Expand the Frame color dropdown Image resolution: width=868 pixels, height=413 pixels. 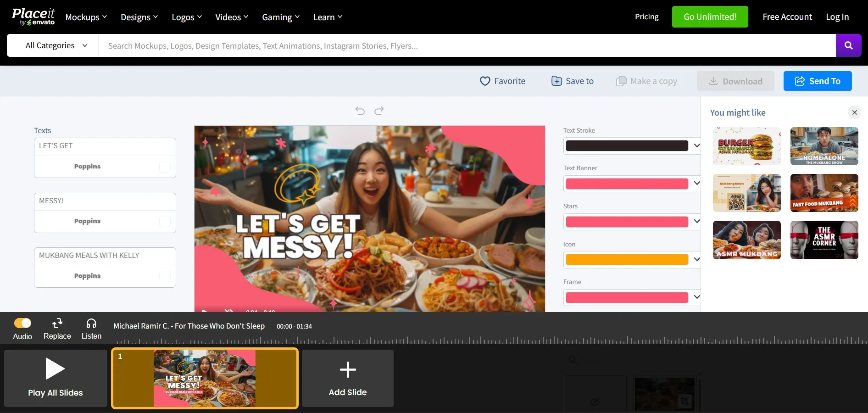pyautogui.click(x=696, y=297)
